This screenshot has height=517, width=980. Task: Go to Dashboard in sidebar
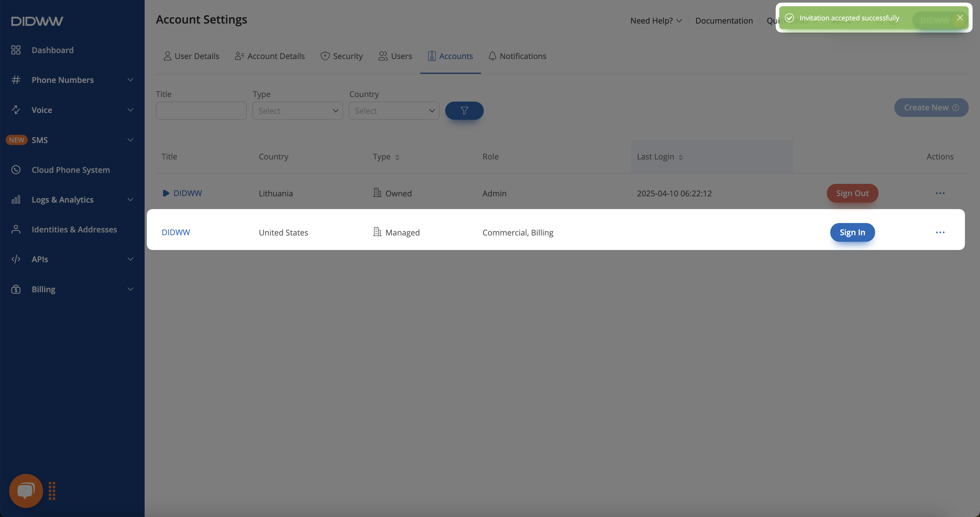coord(52,50)
